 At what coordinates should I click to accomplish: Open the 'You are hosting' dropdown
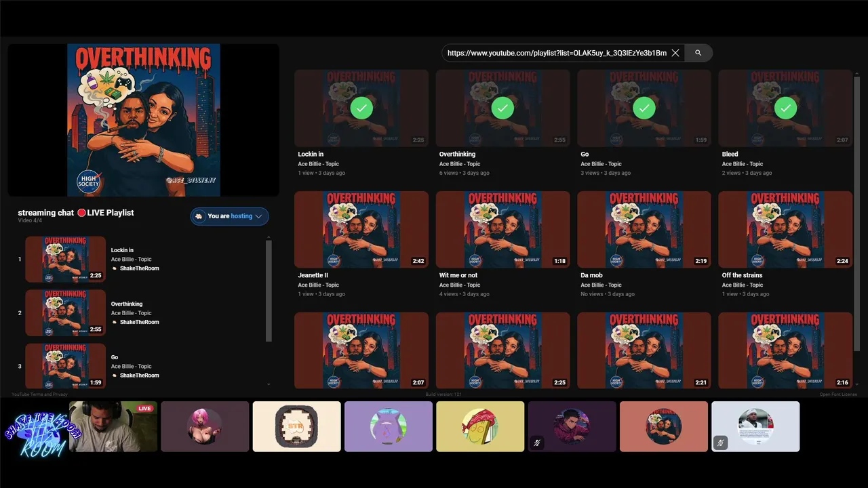point(230,216)
